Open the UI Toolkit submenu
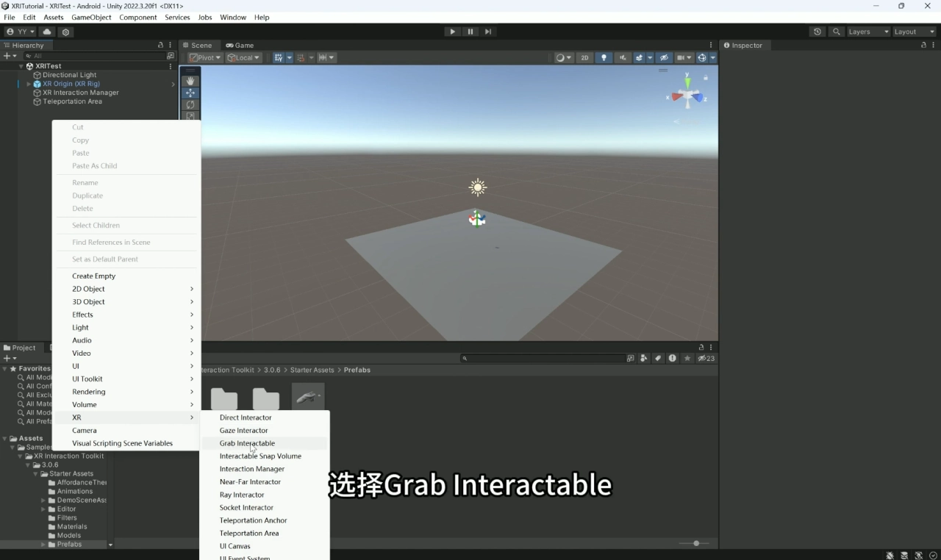 [x=87, y=379]
